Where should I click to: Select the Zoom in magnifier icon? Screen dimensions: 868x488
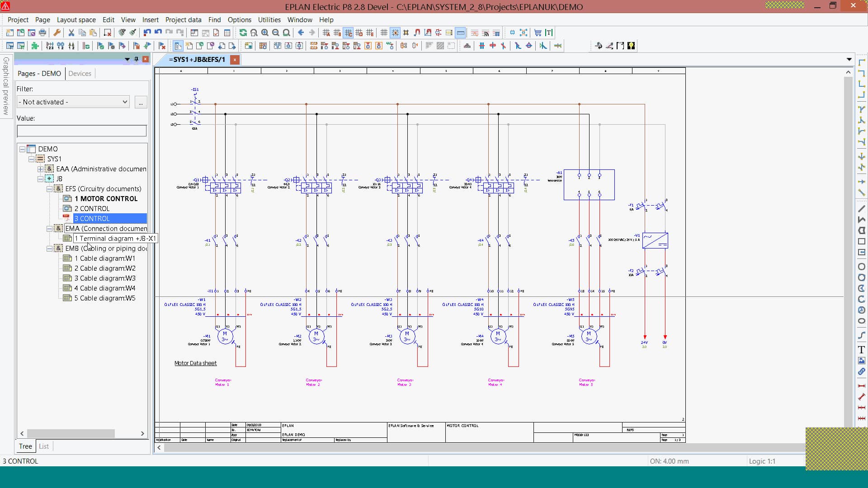tap(265, 33)
